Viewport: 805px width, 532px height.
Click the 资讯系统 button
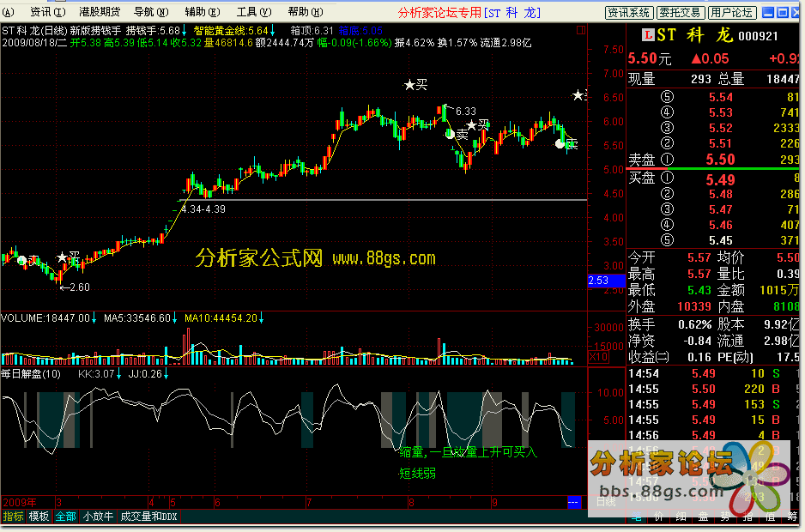(x=629, y=12)
